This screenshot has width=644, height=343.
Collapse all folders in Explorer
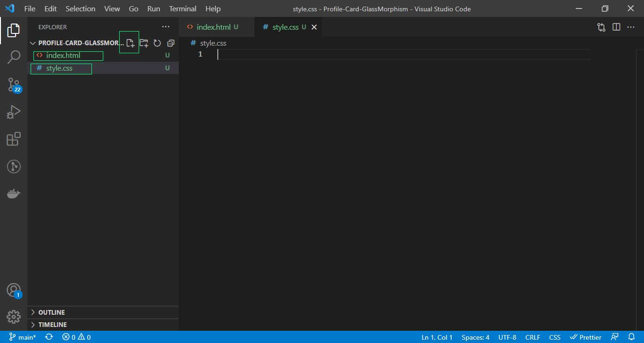point(171,43)
